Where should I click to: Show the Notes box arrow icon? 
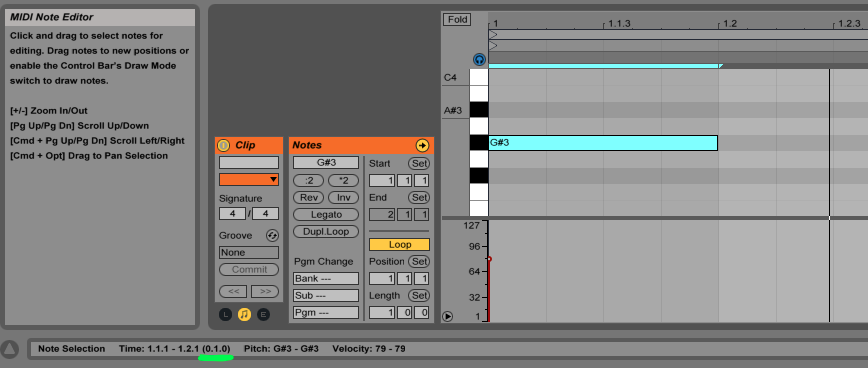click(422, 146)
